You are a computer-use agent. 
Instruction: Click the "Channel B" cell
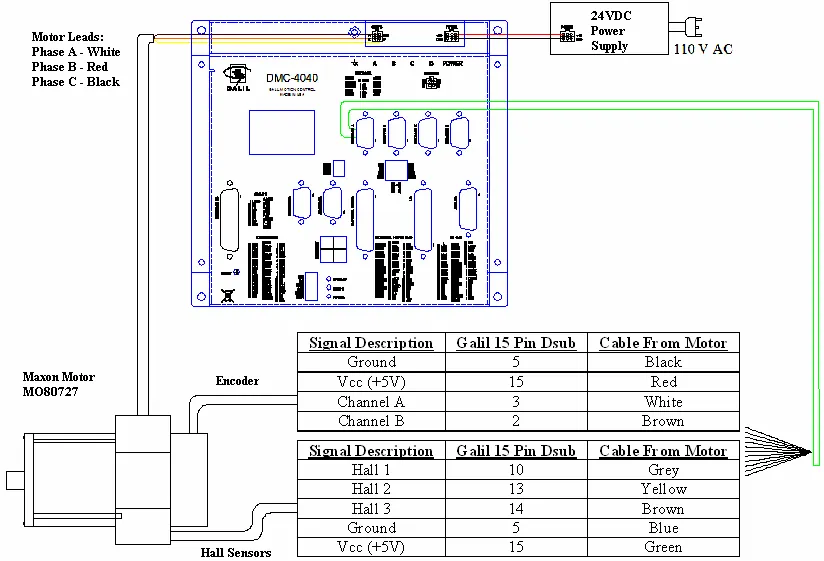click(372, 421)
